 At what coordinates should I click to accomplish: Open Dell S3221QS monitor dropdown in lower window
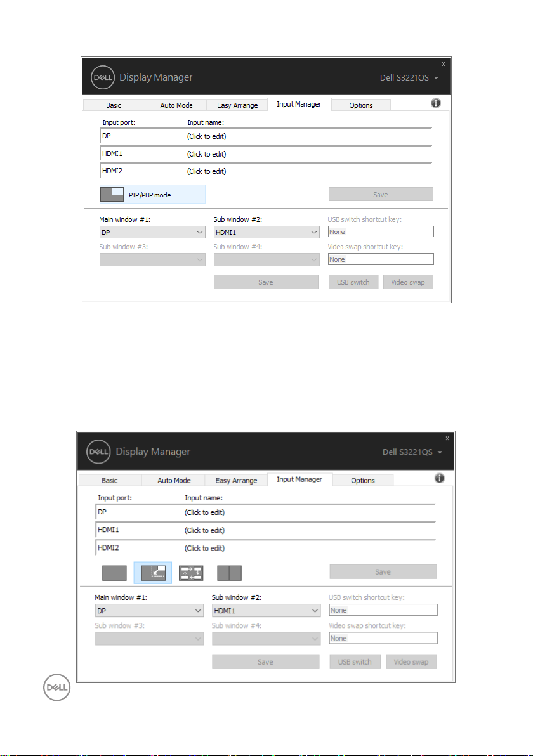click(x=412, y=452)
